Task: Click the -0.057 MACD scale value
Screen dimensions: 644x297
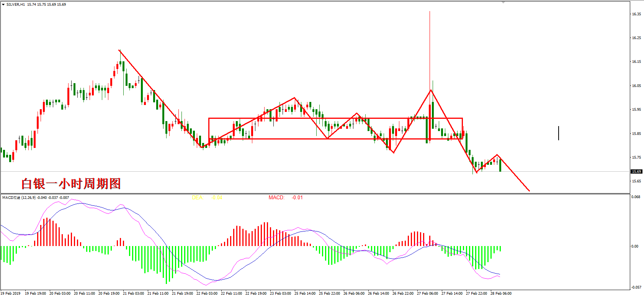Action: click(636, 287)
